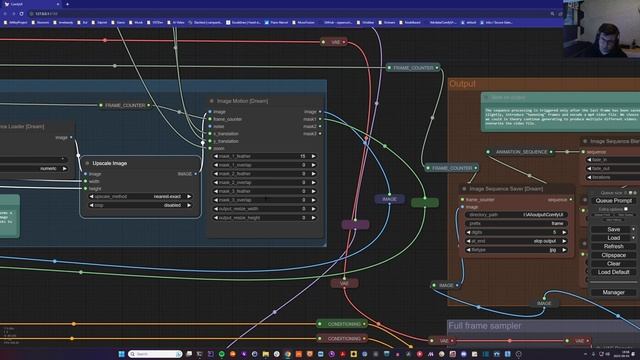Click the Output group title
640x360 pixels.
[x=462, y=84]
